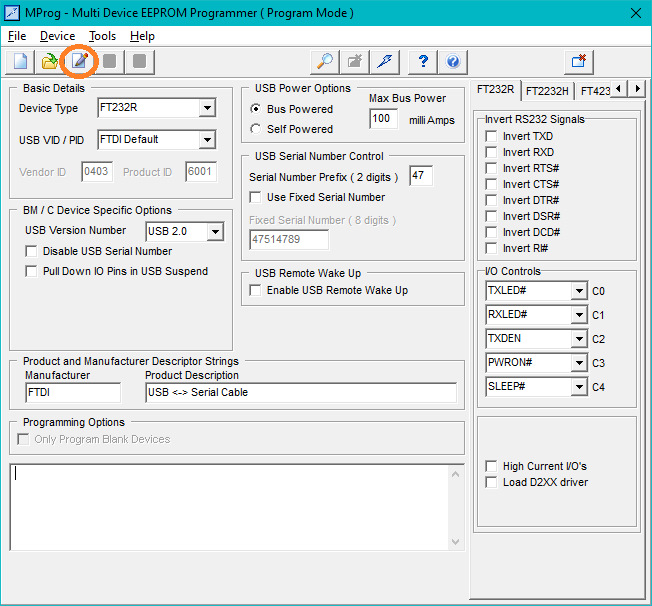Screen dimensions: 652x606
Task: Enable High Current I/O's checkbox
Action: click(x=491, y=466)
